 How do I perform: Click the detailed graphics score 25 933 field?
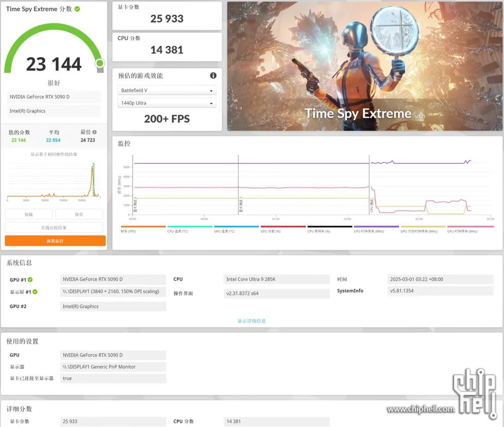(x=113, y=421)
